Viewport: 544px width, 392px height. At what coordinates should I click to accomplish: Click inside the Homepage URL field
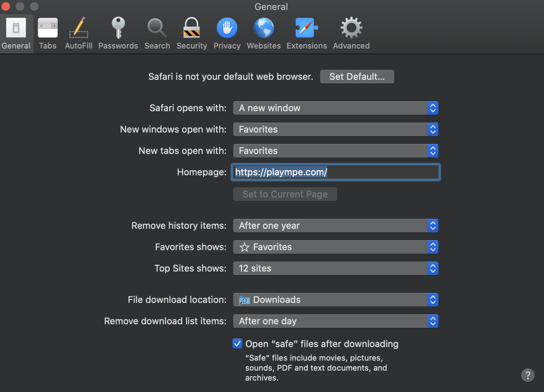click(336, 172)
